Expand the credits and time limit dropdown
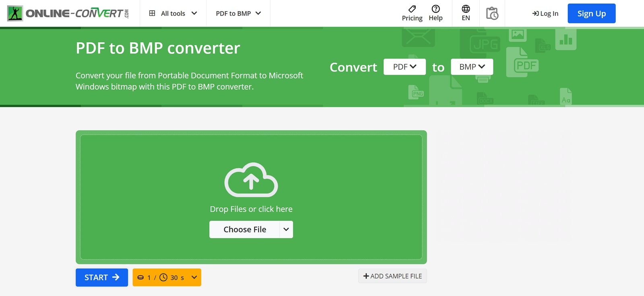 click(167, 277)
